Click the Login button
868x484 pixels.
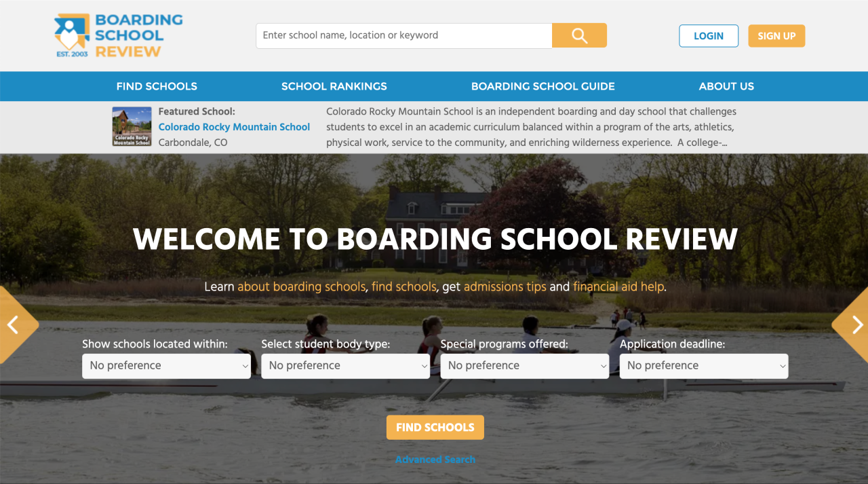708,36
